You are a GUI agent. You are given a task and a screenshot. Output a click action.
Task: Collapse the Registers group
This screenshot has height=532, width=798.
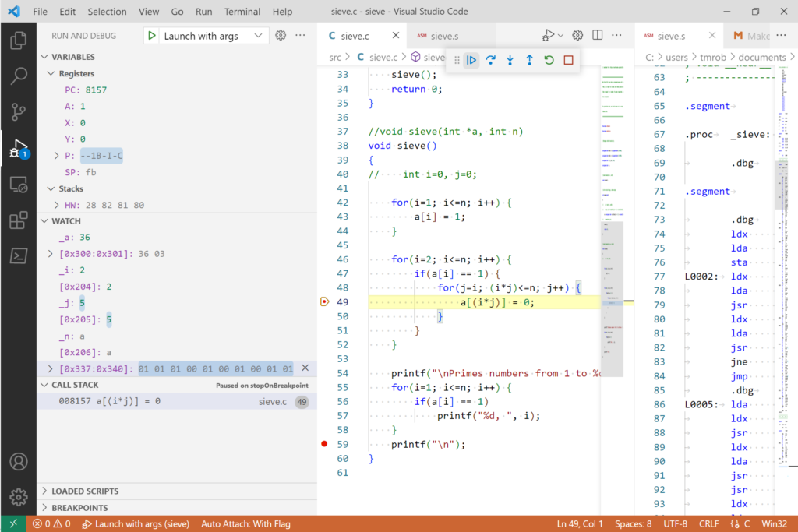tap(51, 73)
